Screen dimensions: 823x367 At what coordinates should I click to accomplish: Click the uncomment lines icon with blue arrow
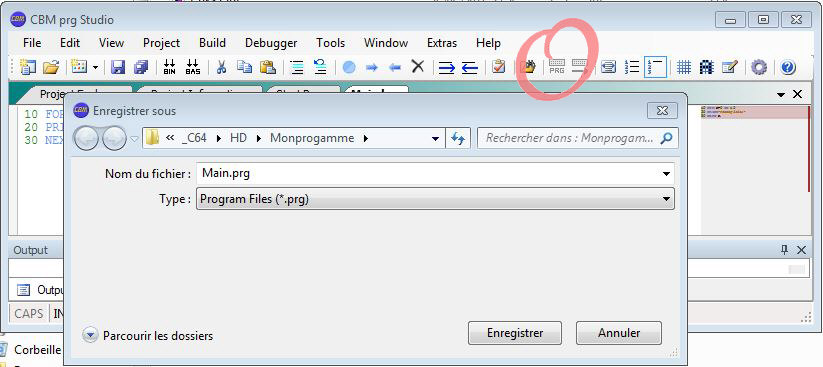coord(320,67)
